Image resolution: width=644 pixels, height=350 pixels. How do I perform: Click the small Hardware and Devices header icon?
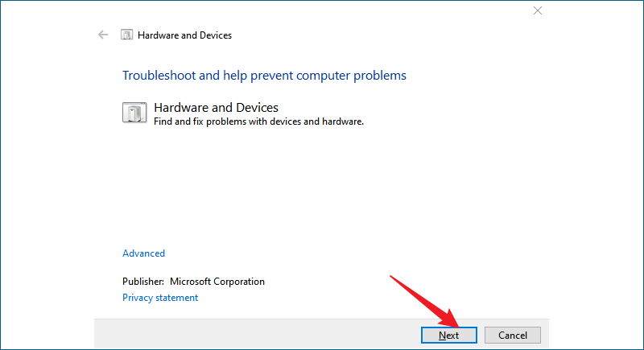tap(126, 35)
